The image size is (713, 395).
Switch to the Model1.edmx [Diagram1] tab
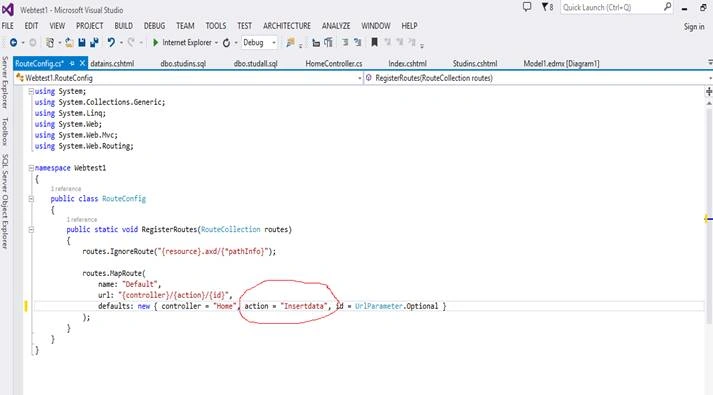coord(561,64)
